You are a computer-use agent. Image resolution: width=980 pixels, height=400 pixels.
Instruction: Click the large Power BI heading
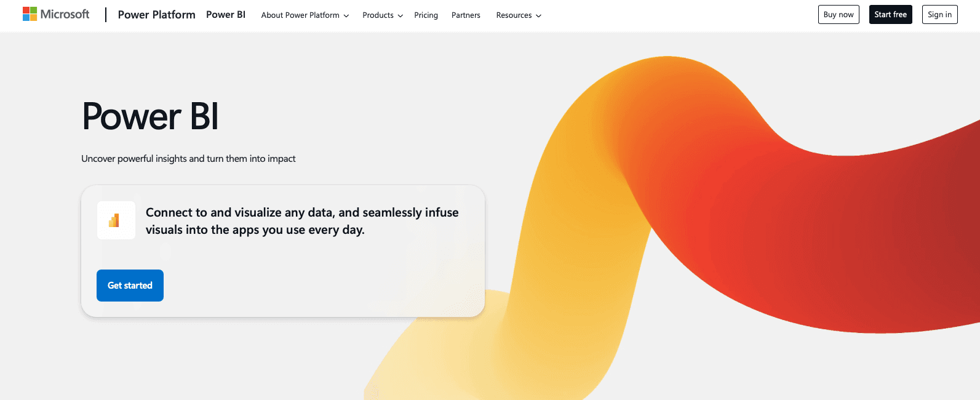[x=150, y=116]
